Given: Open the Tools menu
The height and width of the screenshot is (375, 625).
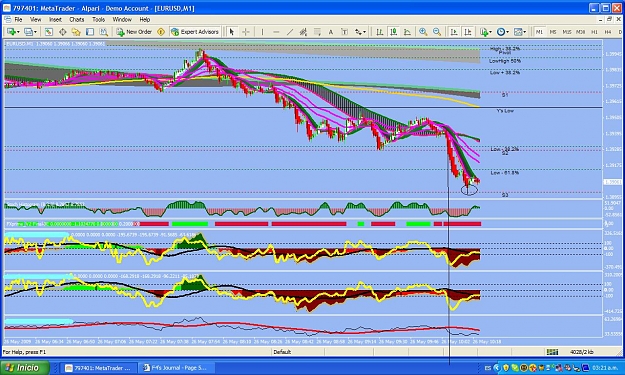Looking at the screenshot, I should [x=98, y=19].
